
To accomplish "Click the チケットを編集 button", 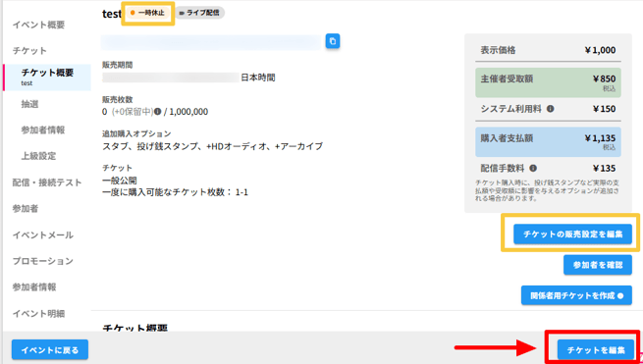I will (596, 350).
